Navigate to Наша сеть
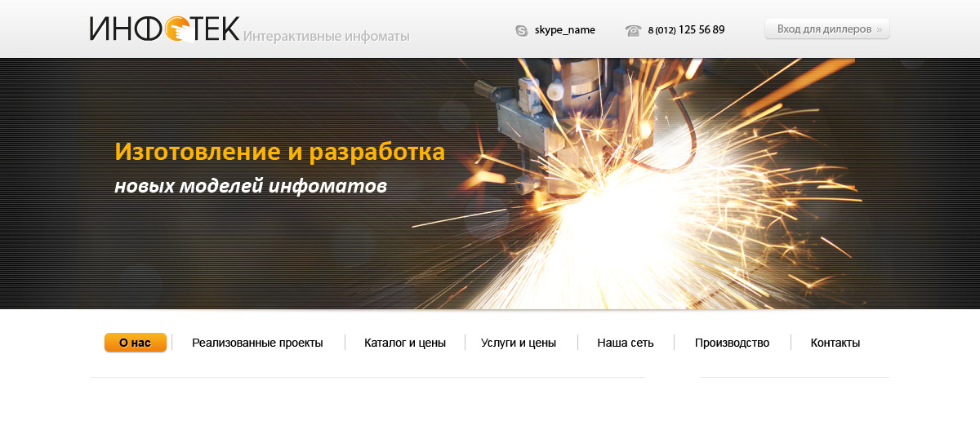 coord(626,343)
